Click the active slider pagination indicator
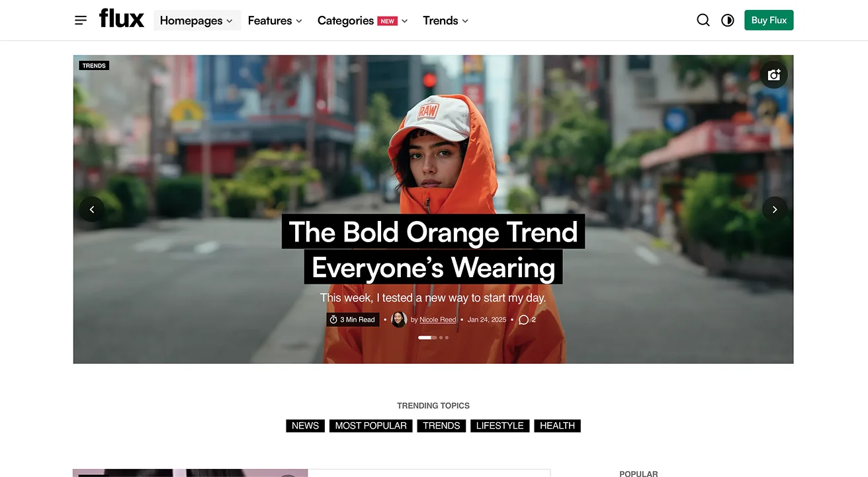This screenshot has width=868, height=477. 425,337
